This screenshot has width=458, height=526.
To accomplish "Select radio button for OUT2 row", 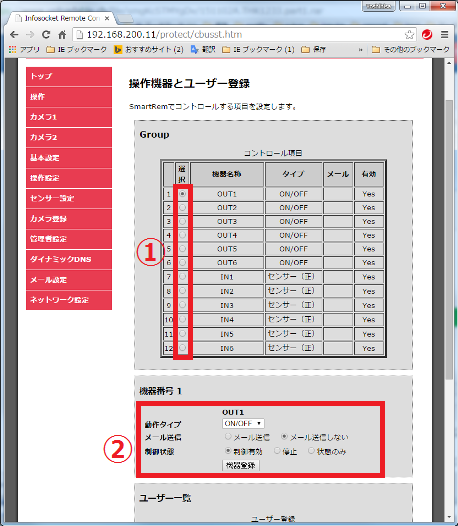I will [182, 208].
